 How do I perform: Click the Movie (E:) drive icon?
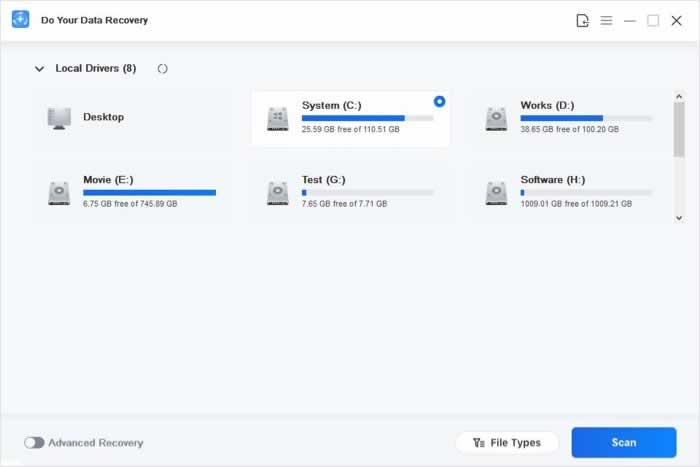click(x=59, y=193)
